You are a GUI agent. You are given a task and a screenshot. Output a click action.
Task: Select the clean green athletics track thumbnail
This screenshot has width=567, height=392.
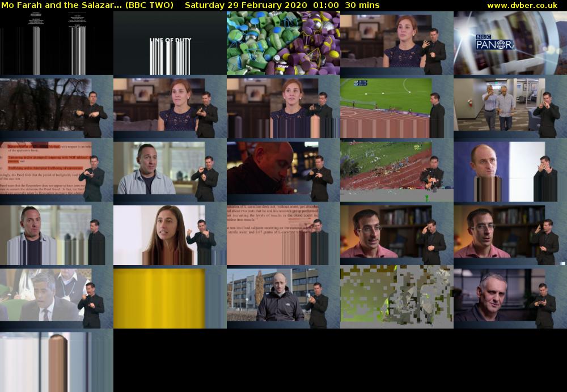[397, 106]
